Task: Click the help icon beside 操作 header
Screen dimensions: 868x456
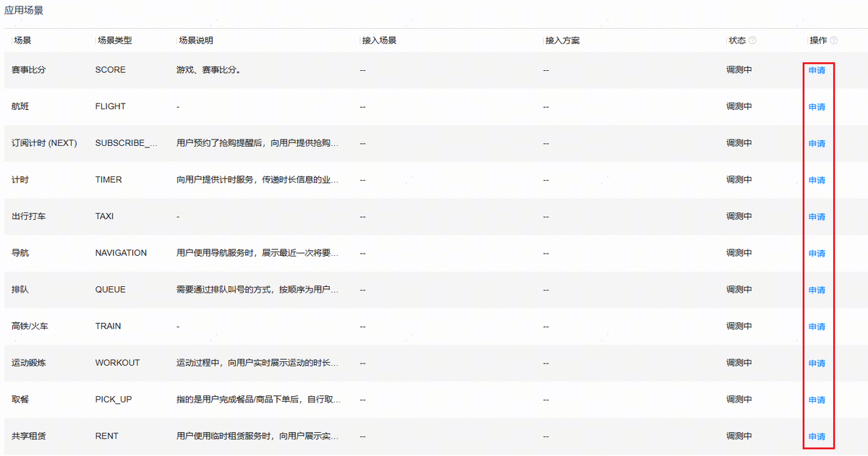Action: pyautogui.click(x=834, y=40)
